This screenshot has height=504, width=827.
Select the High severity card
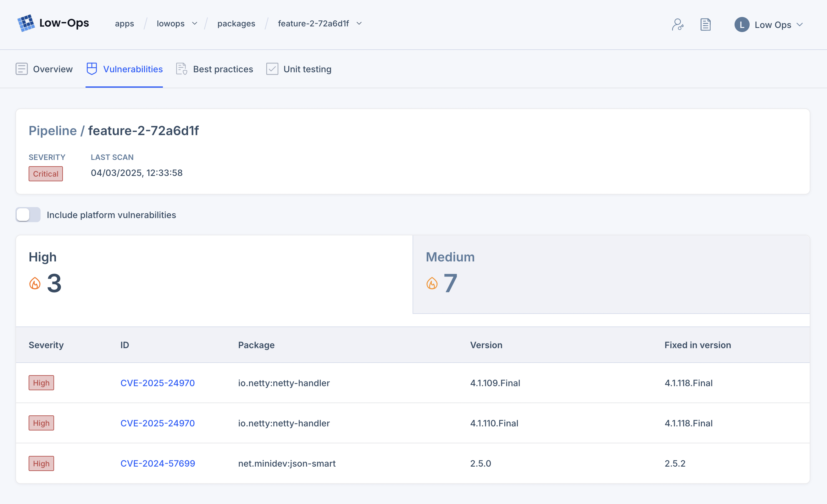(x=214, y=274)
